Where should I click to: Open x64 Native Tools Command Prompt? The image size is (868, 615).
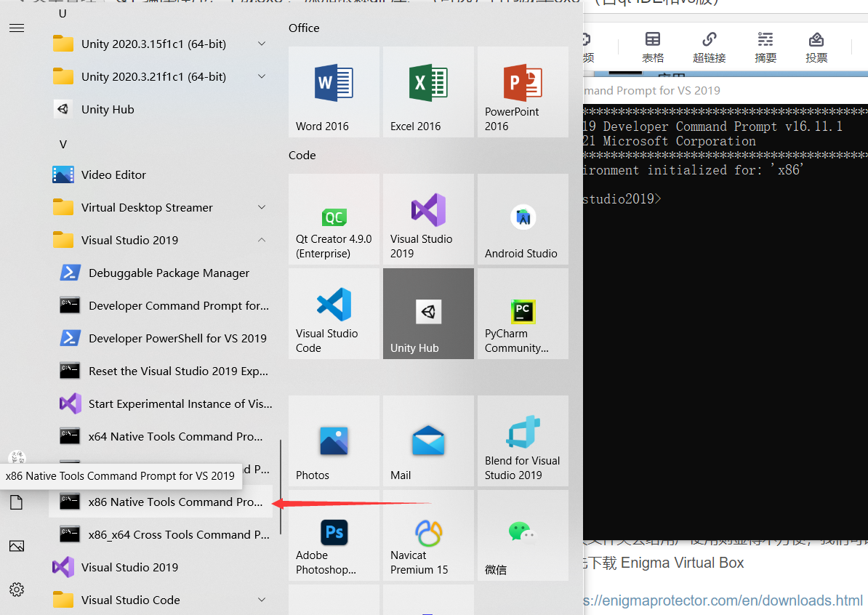pyautogui.click(x=161, y=436)
